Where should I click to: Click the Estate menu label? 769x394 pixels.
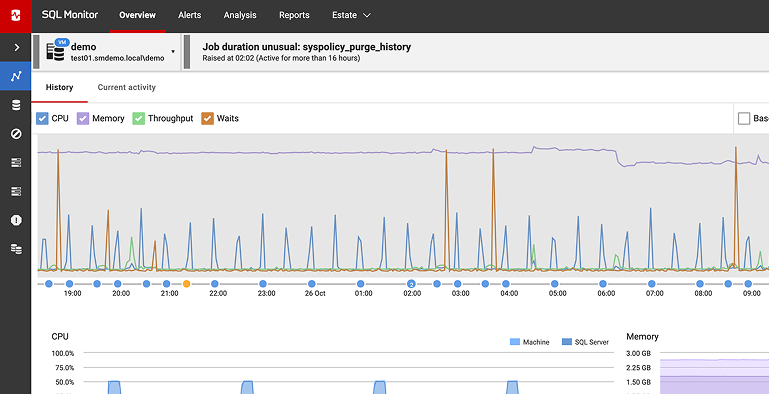tap(344, 15)
